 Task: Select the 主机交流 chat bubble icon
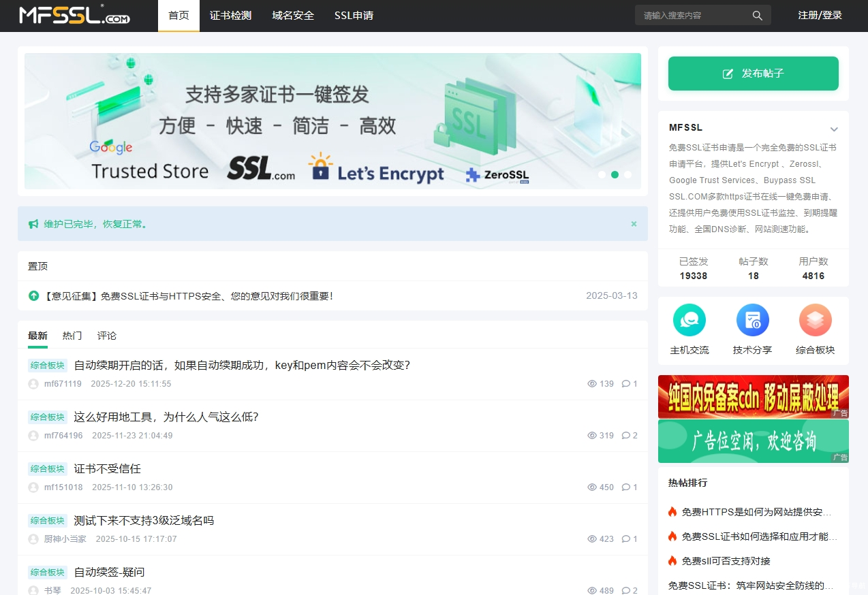689,320
